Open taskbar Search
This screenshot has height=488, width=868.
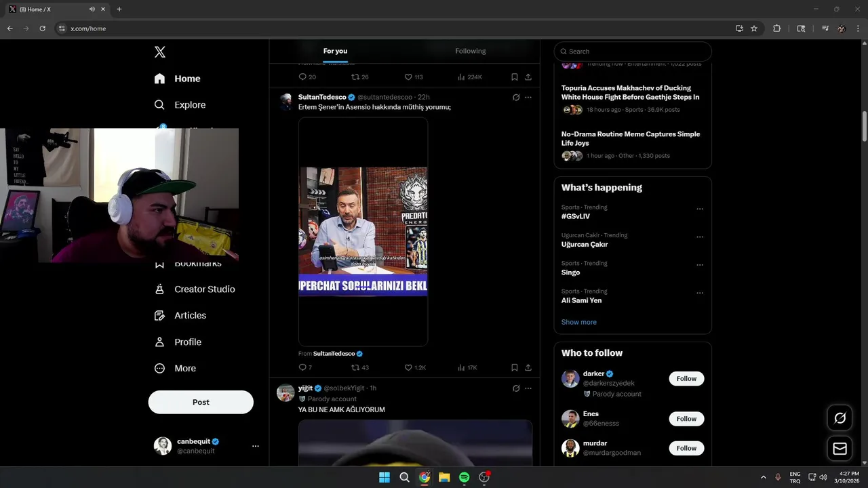404,477
